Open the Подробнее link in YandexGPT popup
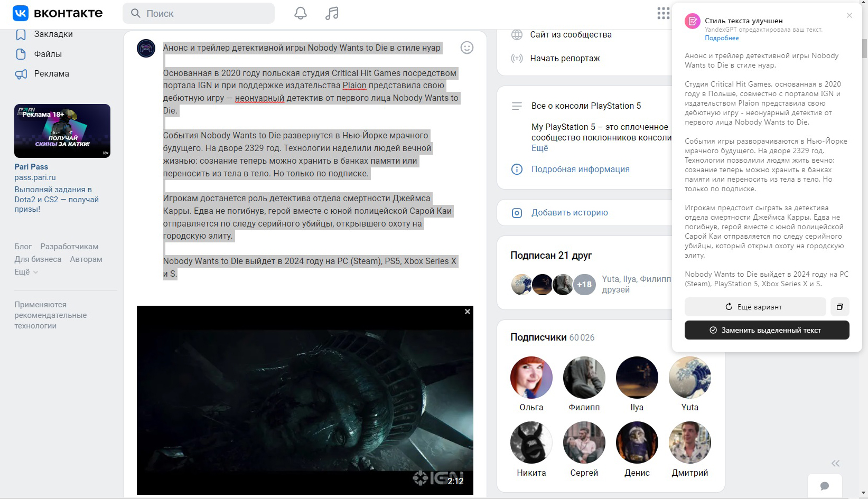The width and height of the screenshot is (868, 499). pyautogui.click(x=722, y=38)
